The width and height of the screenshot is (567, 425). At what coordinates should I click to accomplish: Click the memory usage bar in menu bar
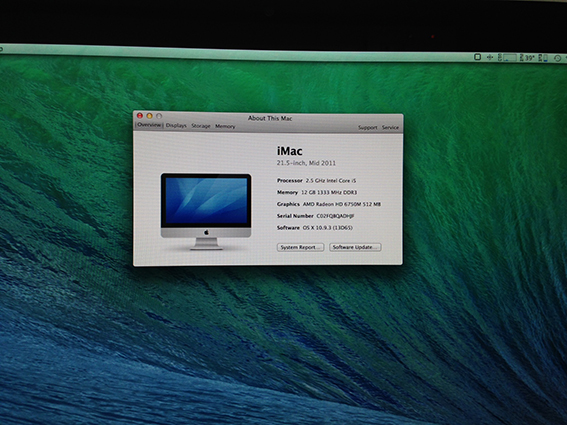point(543,58)
